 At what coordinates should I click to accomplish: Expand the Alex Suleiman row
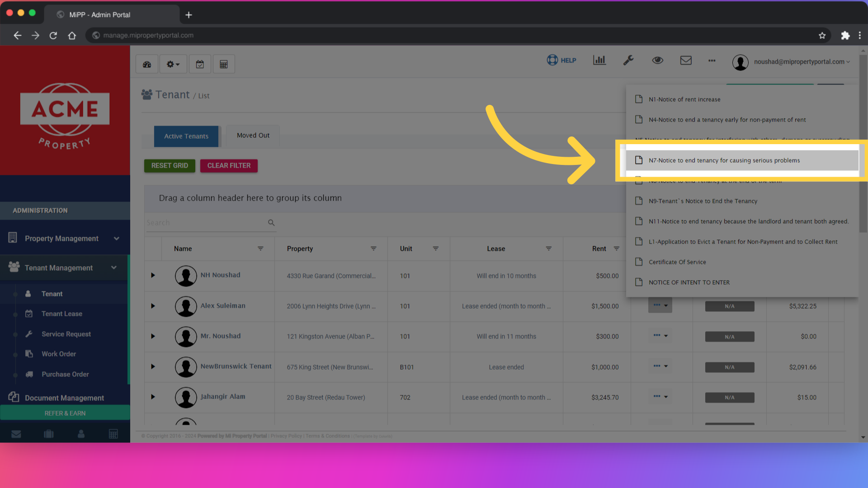pyautogui.click(x=153, y=306)
